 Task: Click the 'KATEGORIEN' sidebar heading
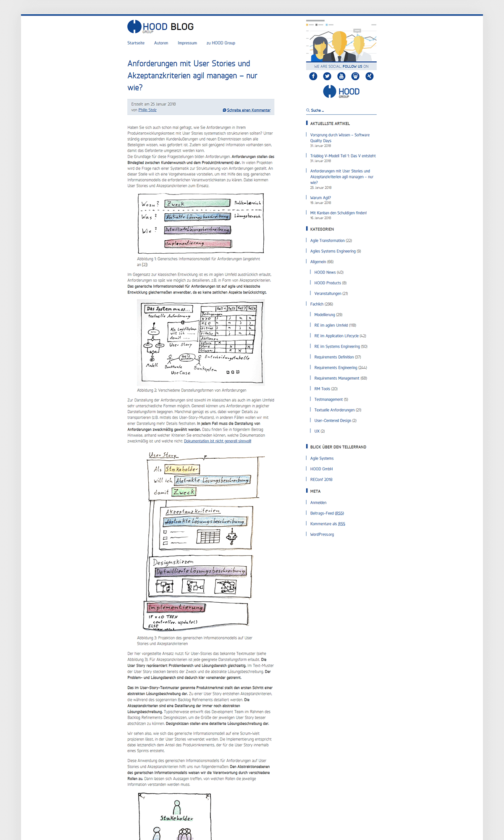[322, 229]
